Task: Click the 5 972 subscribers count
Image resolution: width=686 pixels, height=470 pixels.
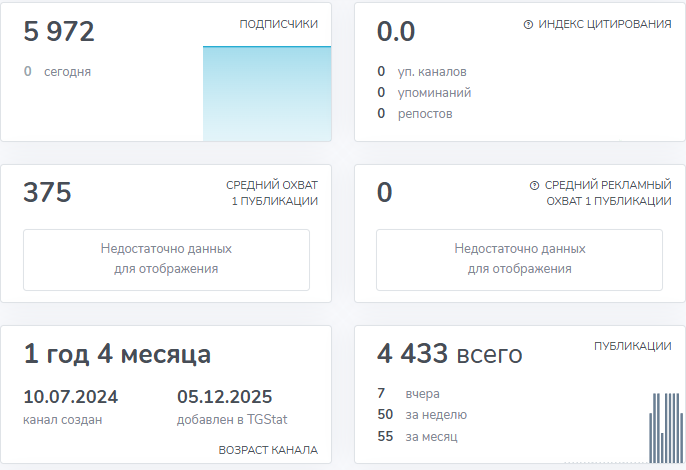Action: [x=59, y=32]
